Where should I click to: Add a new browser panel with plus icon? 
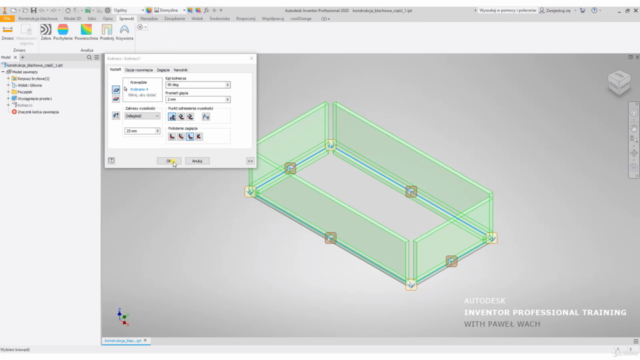click(23, 58)
